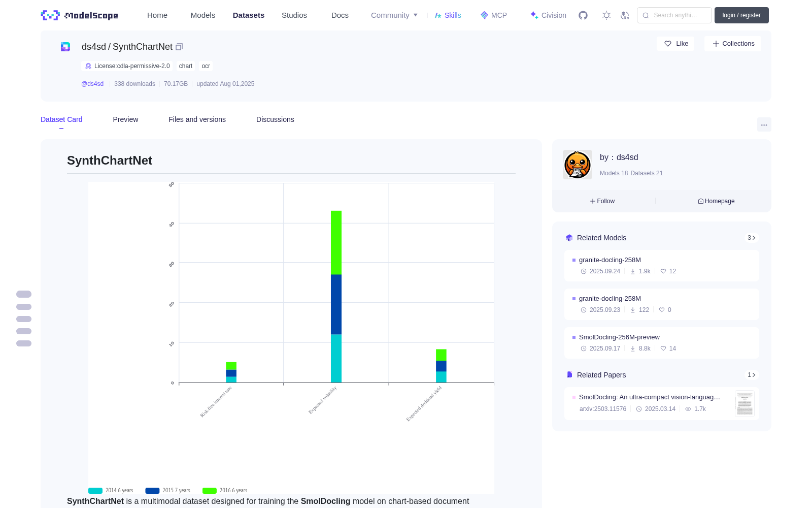Open granite-docling-258M dated 2025.09.24
Image resolution: width=812 pixels, height=508 pixels.
[662, 266]
